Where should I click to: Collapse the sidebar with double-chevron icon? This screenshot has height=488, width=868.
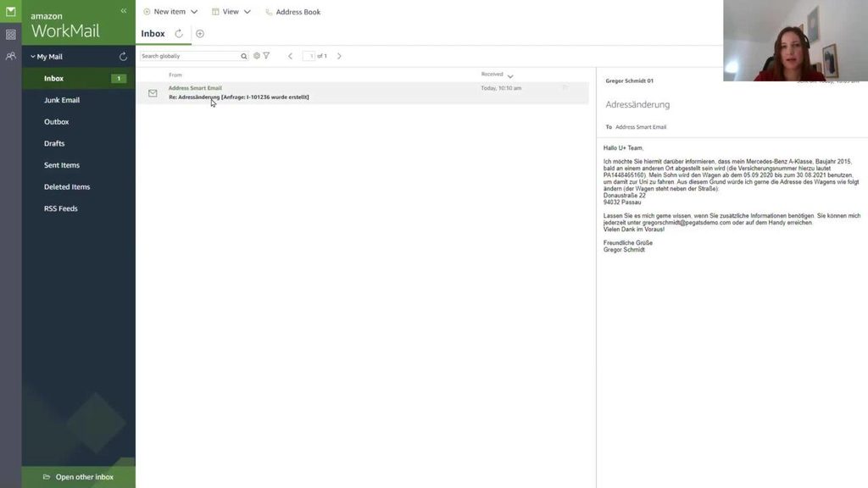[124, 11]
